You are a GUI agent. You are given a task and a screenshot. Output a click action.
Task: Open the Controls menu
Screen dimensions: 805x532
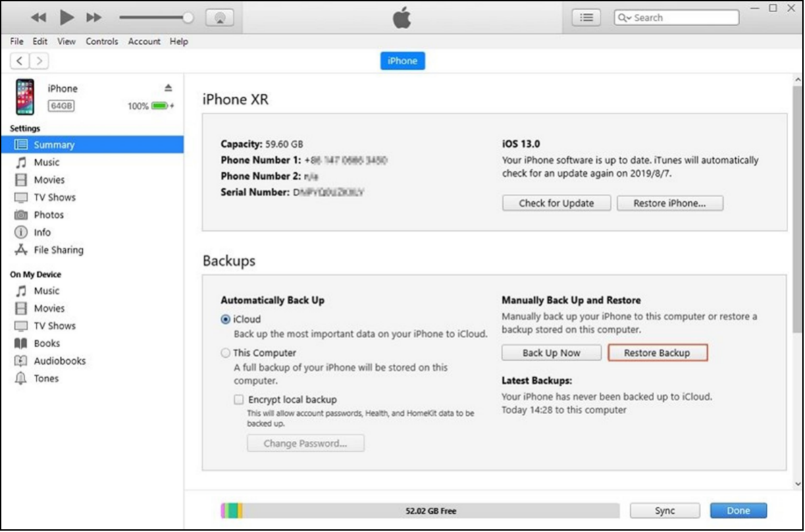click(102, 41)
